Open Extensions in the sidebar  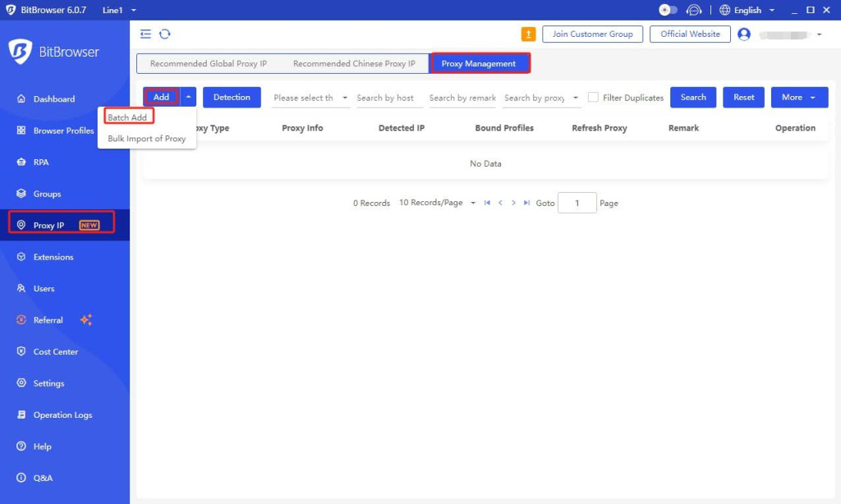click(53, 257)
